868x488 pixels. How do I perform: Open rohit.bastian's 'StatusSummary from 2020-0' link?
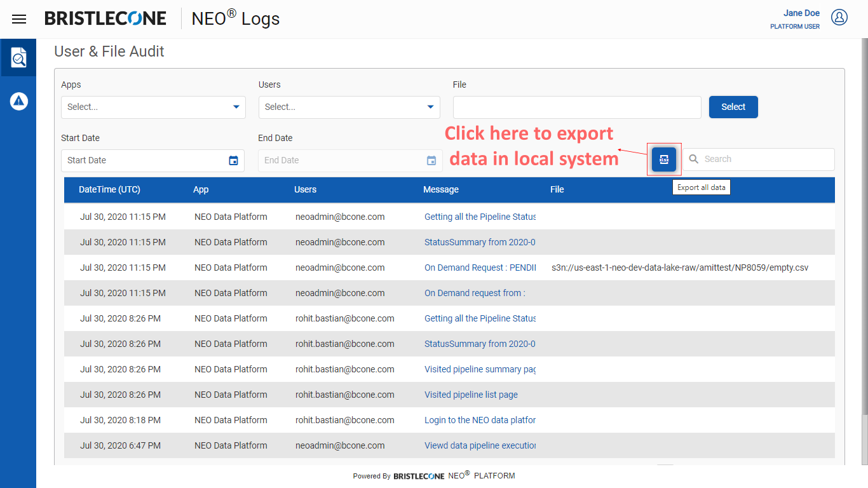click(x=480, y=344)
